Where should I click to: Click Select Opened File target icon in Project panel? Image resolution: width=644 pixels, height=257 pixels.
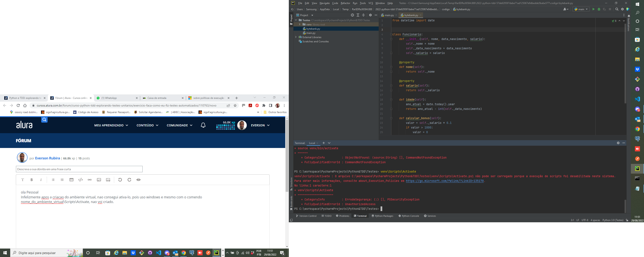point(352,15)
